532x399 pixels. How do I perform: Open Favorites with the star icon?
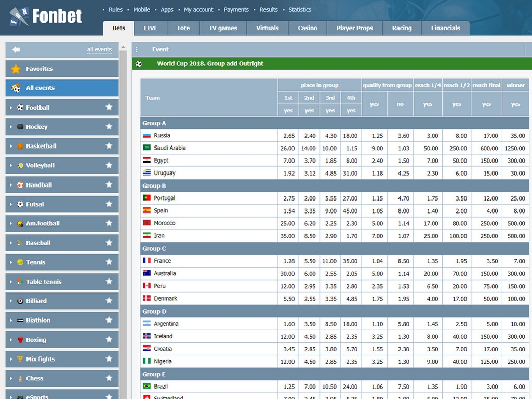pos(16,69)
